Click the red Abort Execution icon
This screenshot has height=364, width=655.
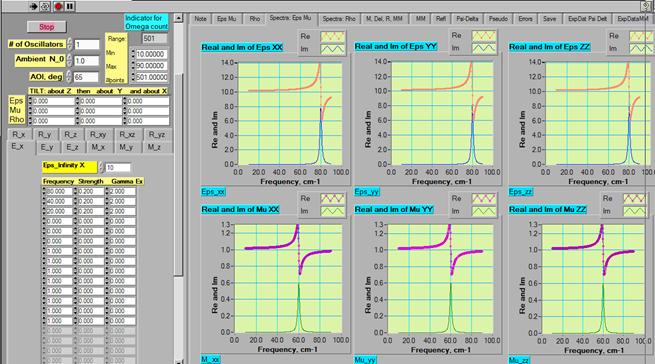tap(58, 6)
